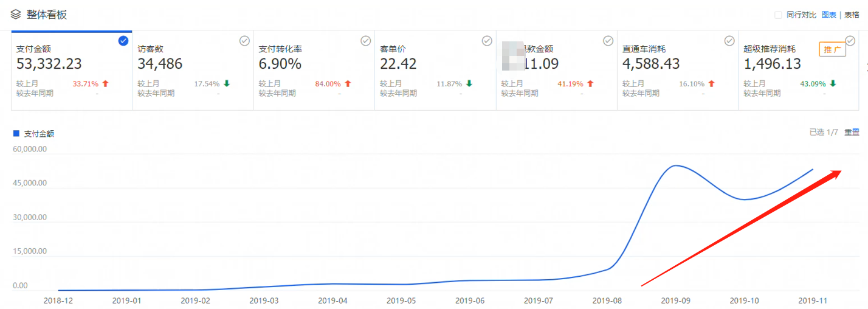The height and width of the screenshot is (309, 868).
Task: Select the 退款金额 metric card
Action: pos(556,70)
